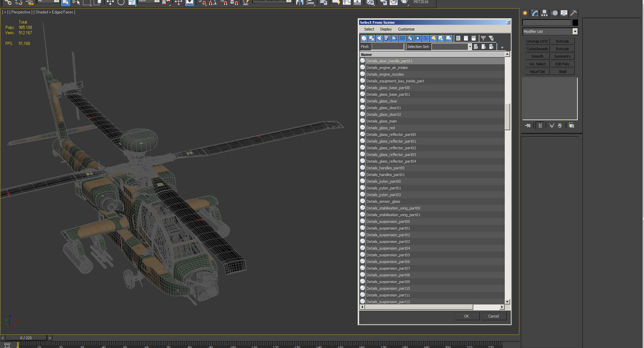Screen dimensions: 644x348
Task: Click the Edit Poly modifier button
Action: tap(562, 64)
